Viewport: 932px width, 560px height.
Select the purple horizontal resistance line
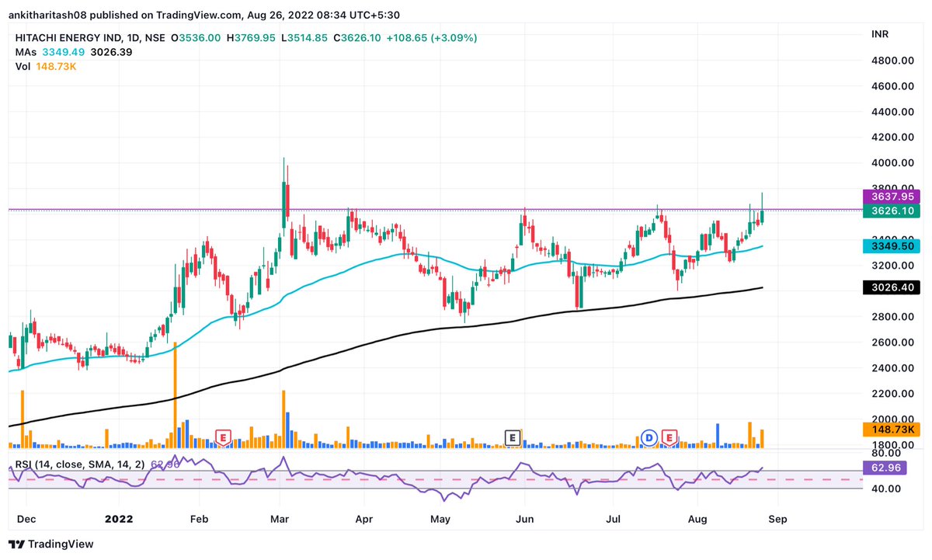[435, 209]
